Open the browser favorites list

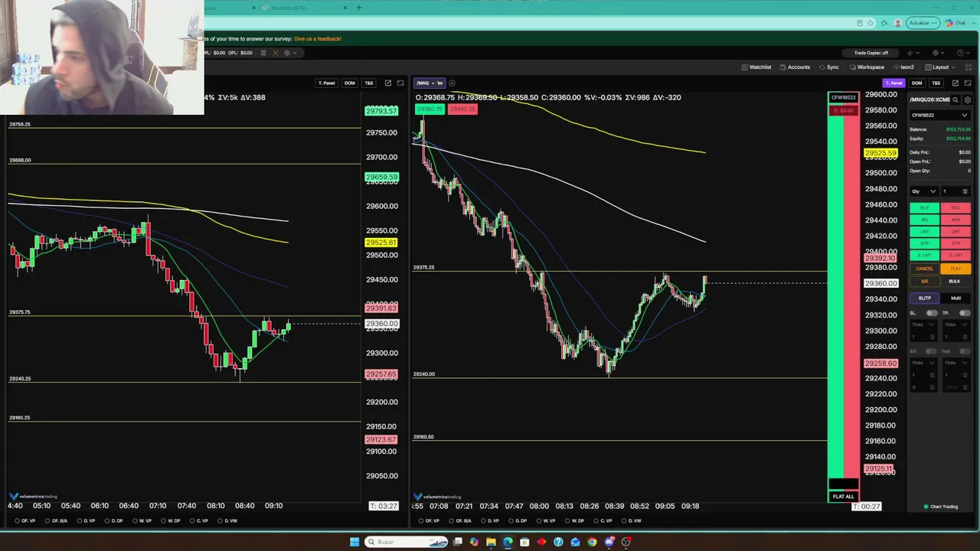(884, 23)
